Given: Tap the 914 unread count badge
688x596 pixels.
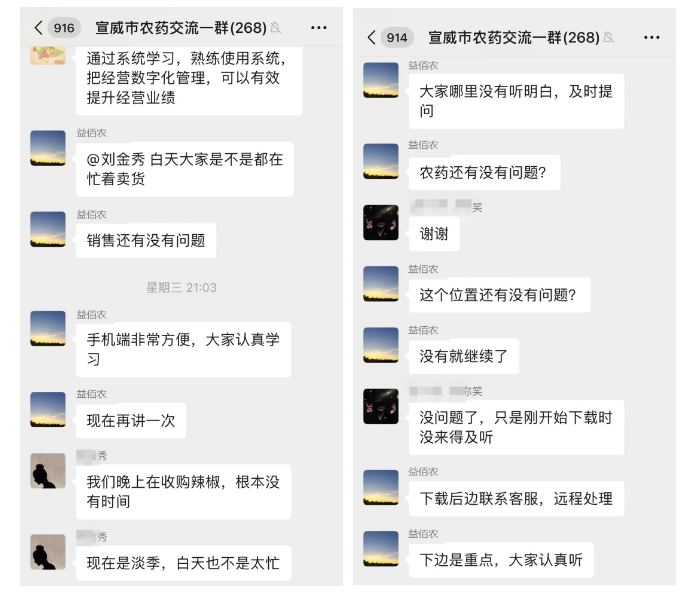Looking at the screenshot, I should (397, 37).
